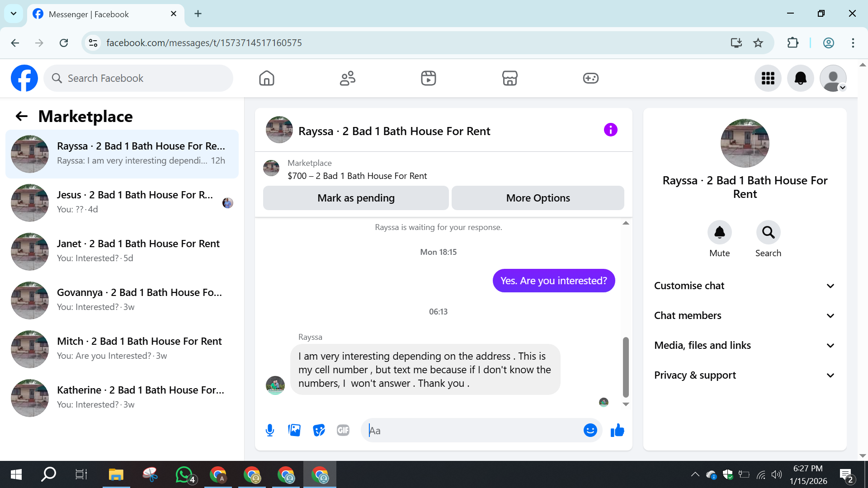Viewport: 868px width, 488px height.
Task: Open the Jesus house rental conversation
Action: 122,202
